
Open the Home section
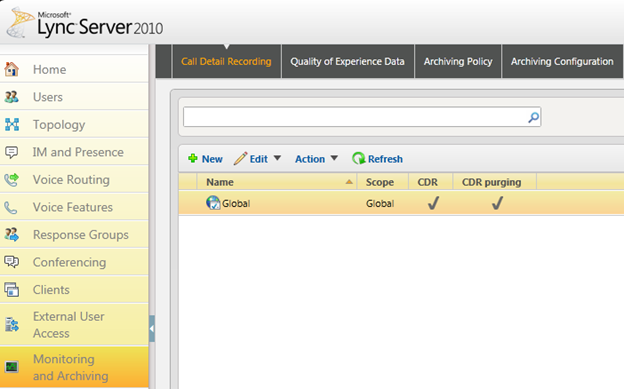coord(74,69)
